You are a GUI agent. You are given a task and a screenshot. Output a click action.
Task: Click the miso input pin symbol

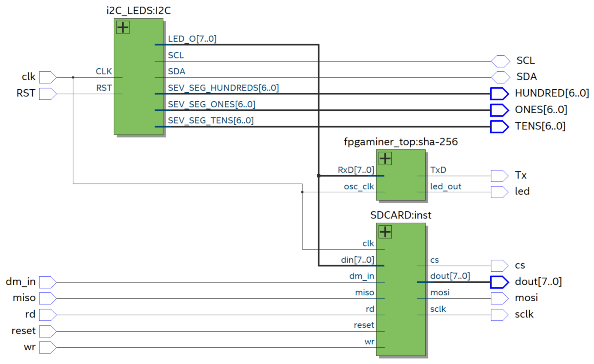47,298
